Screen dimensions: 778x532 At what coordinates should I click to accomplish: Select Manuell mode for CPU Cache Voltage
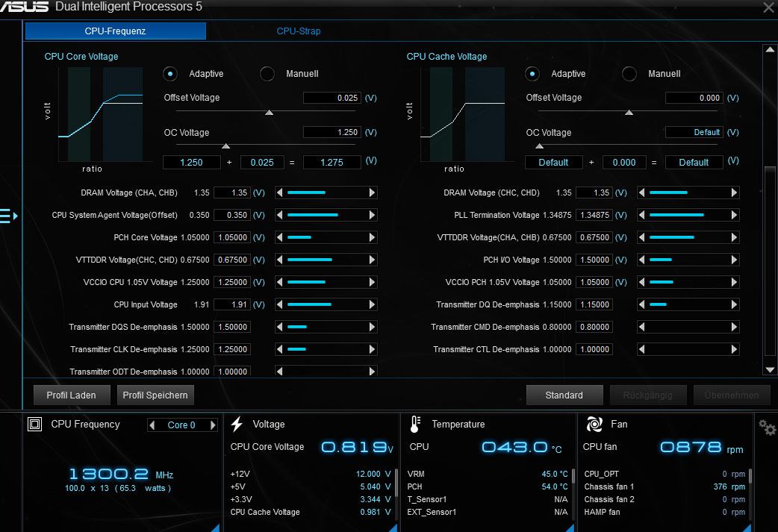629,74
